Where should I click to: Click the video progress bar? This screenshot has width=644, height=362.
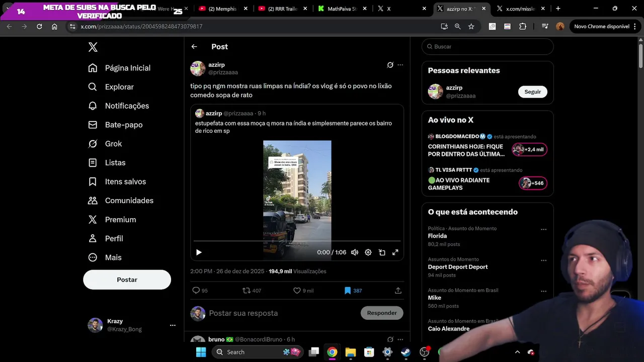[297, 241]
